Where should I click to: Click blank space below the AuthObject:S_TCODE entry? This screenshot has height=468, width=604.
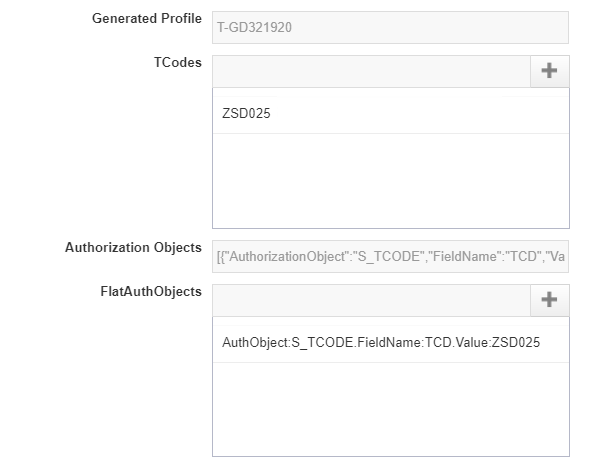[390, 410]
